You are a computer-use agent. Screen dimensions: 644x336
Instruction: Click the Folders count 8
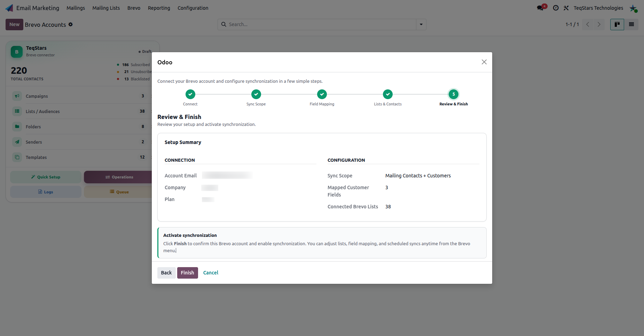click(143, 127)
